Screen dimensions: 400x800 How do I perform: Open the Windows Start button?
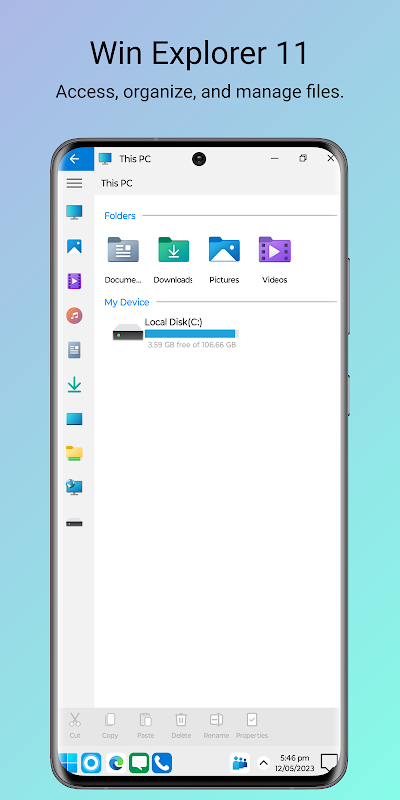[68, 763]
